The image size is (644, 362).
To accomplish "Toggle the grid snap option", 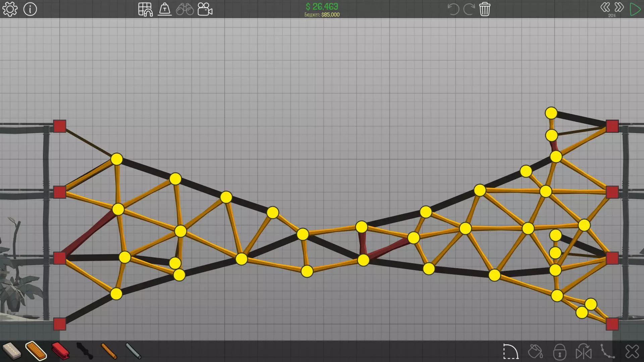I will 145,9.
